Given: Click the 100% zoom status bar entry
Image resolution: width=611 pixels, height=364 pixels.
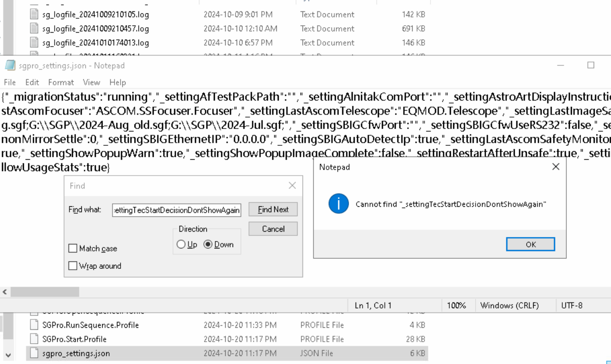Looking at the screenshot, I should click(456, 305).
